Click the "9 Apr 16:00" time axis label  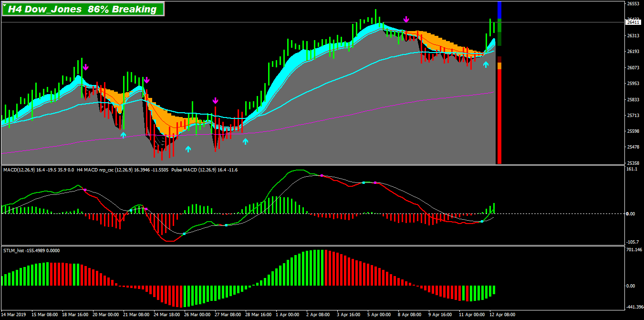click(440, 315)
